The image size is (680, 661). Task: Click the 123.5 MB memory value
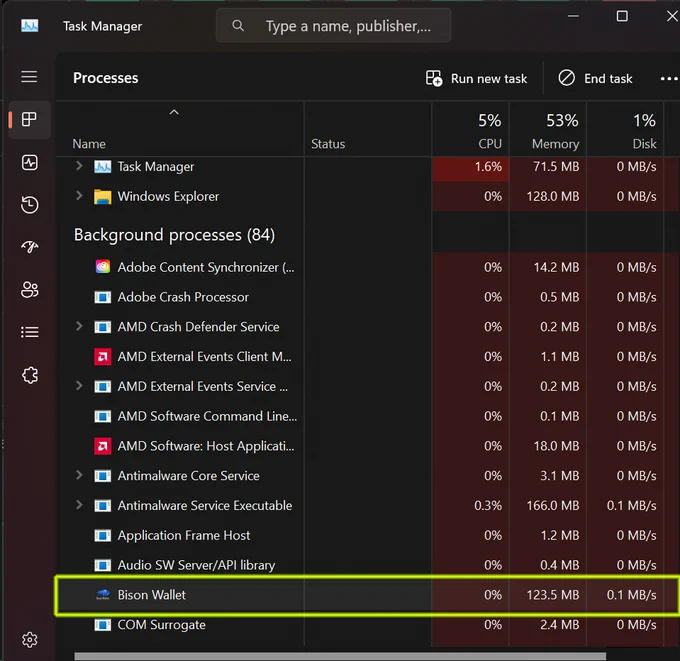tap(552, 595)
